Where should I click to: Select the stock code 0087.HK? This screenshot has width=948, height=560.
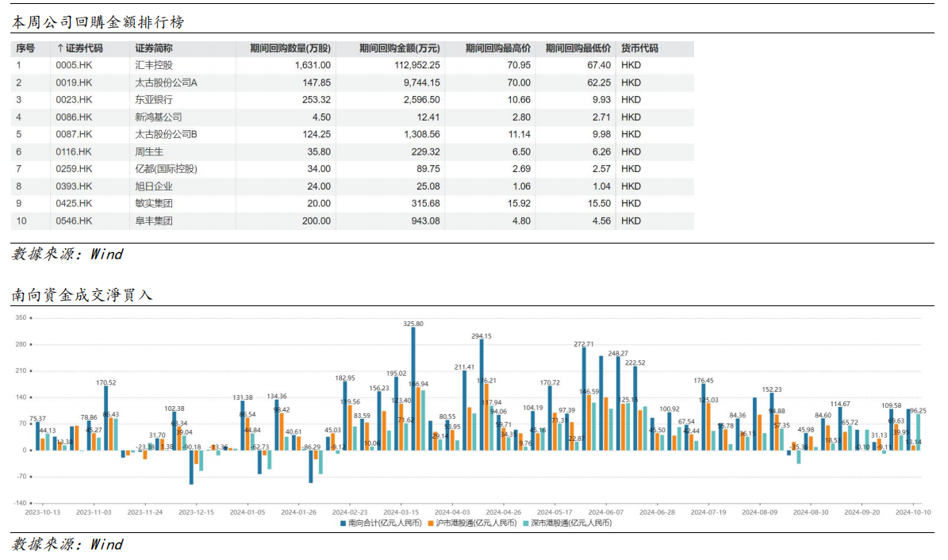tap(74, 134)
